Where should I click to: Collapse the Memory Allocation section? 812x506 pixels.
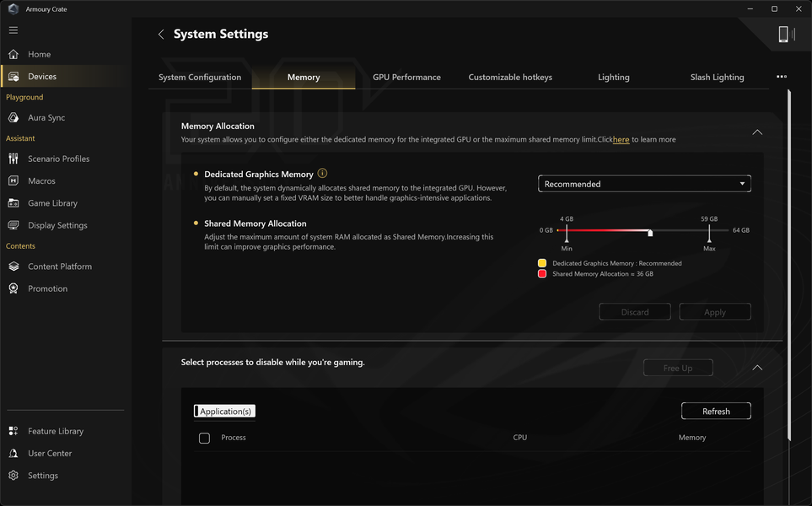[757, 132]
